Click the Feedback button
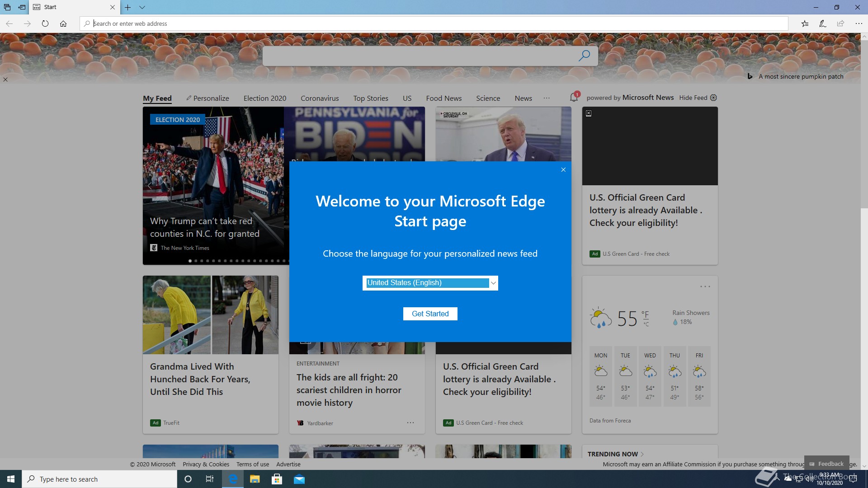This screenshot has height=488, width=868. (826, 464)
